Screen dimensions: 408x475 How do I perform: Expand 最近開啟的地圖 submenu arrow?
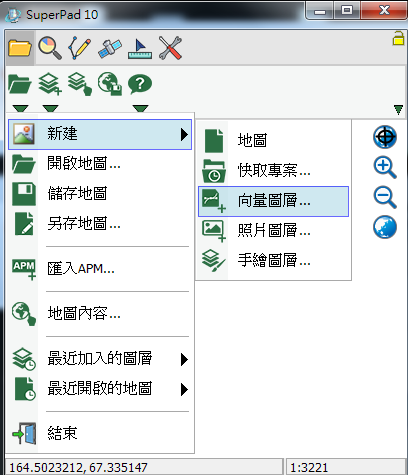click(184, 389)
